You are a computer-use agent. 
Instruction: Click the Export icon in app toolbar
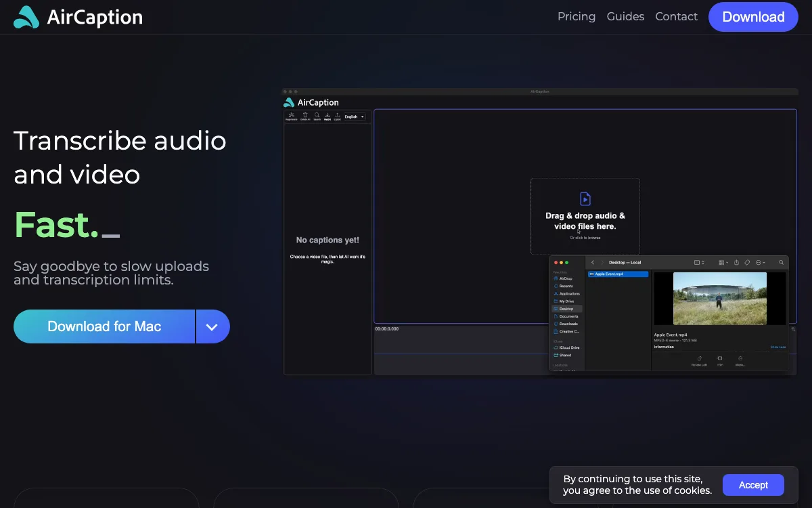(x=337, y=117)
